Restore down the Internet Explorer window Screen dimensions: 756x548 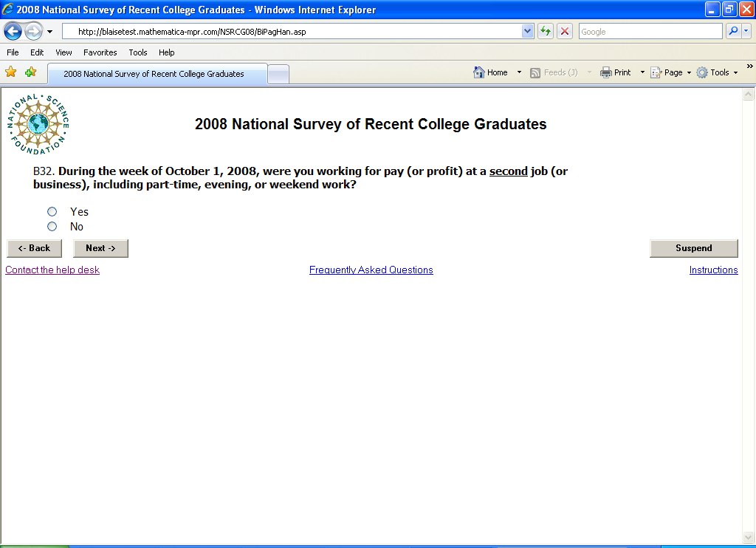pyautogui.click(x=729, y=9)
